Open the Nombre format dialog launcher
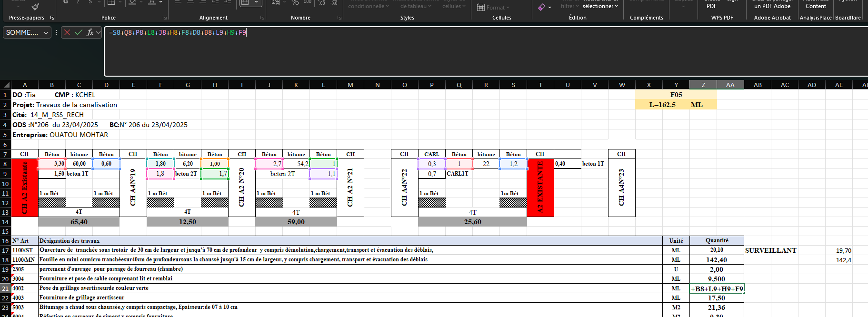Screen dimensions: 868x317 339,18
